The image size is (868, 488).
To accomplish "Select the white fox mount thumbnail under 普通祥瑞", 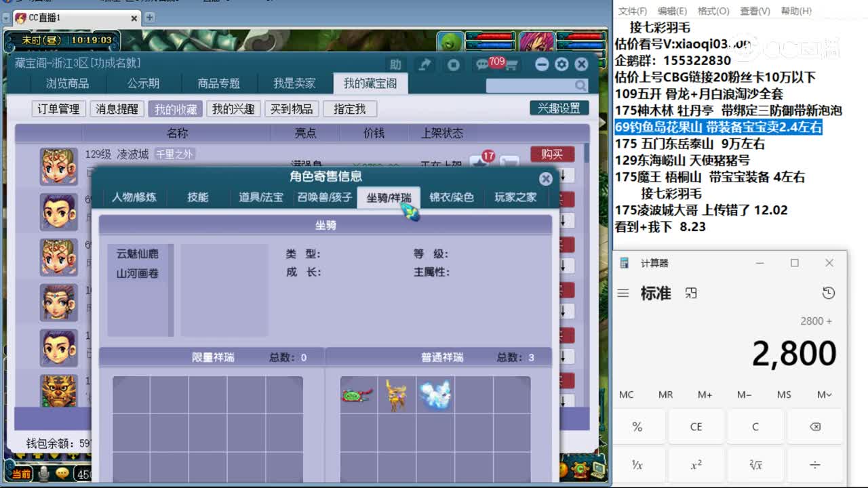I will (x=436, y=394).
